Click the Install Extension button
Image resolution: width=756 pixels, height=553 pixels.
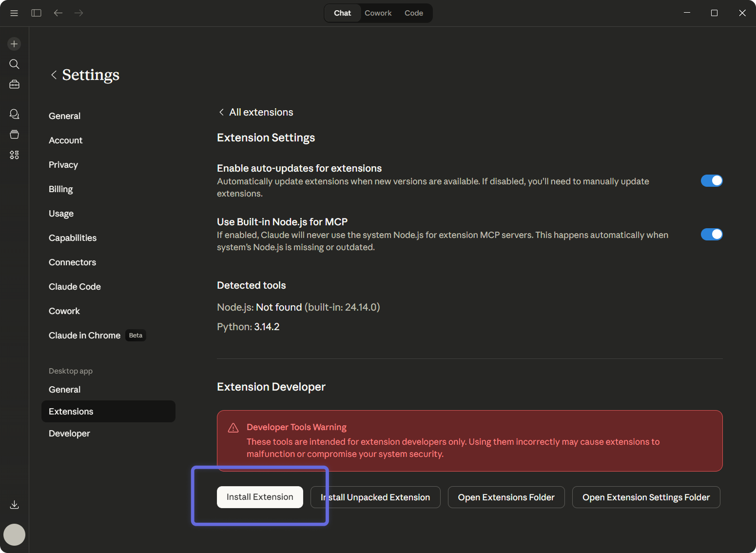(259, 496)
